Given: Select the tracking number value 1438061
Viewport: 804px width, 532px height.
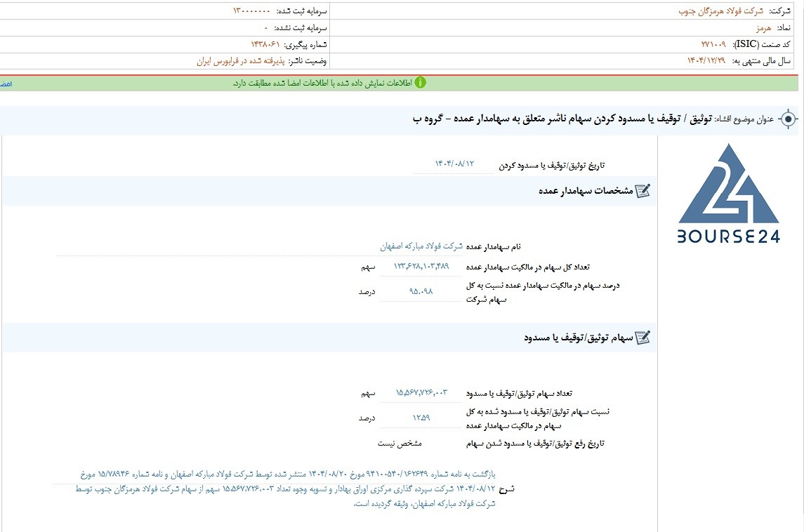Looking at the screenshot, I should 265,45.
